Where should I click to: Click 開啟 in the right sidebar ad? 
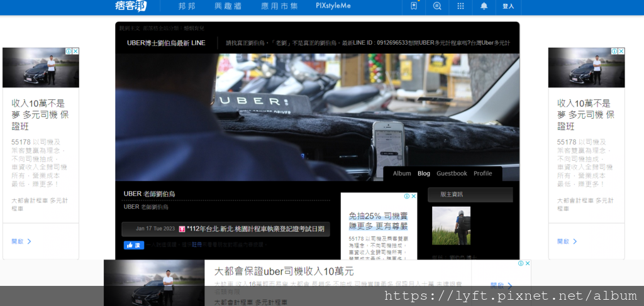[x=567, y=241]
